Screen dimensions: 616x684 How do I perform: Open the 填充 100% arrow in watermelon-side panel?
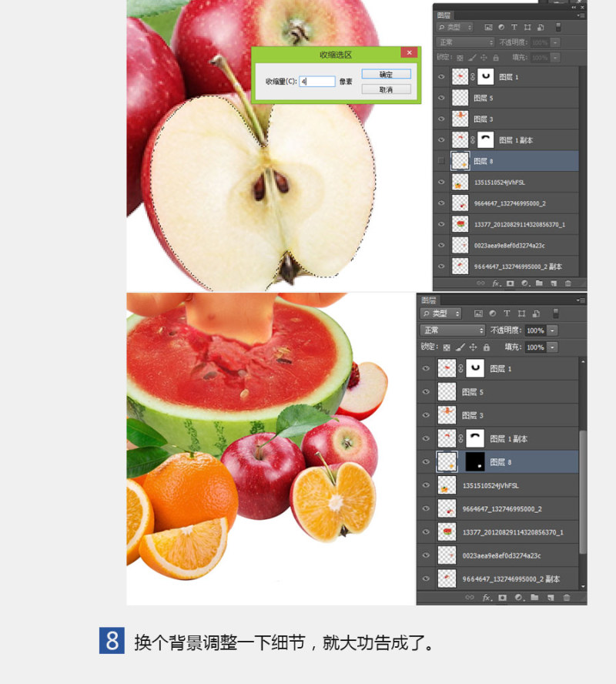(x=552, y=347)
